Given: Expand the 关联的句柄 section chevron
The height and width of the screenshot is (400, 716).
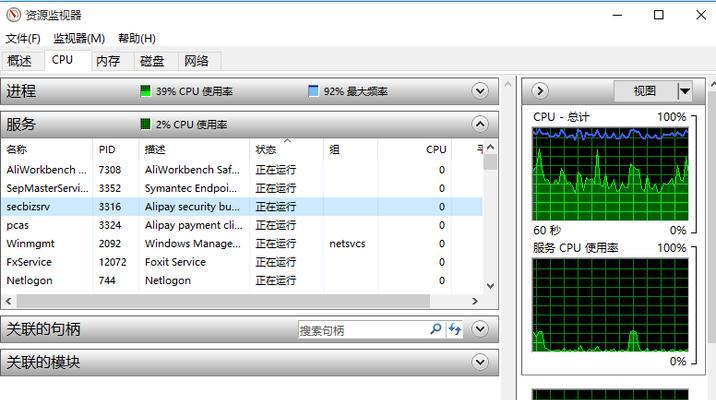Looking at the screenshot, I should point(480,329).
